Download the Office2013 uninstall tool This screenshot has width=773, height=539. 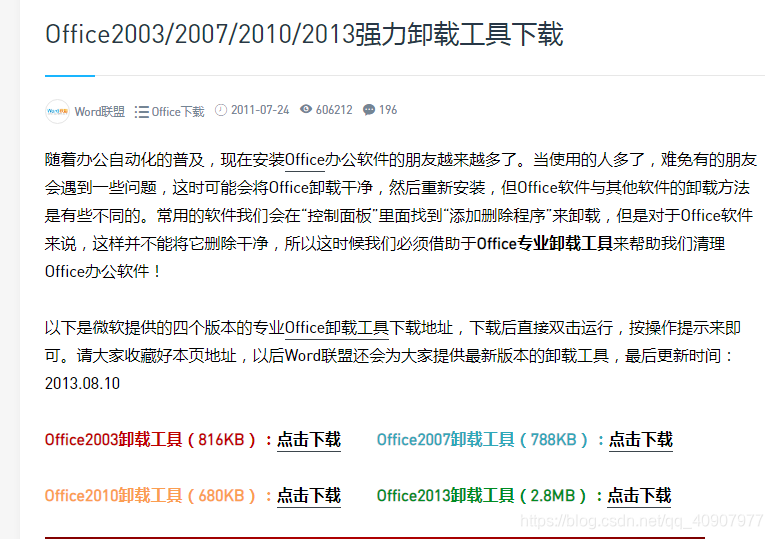click(639, 495)
